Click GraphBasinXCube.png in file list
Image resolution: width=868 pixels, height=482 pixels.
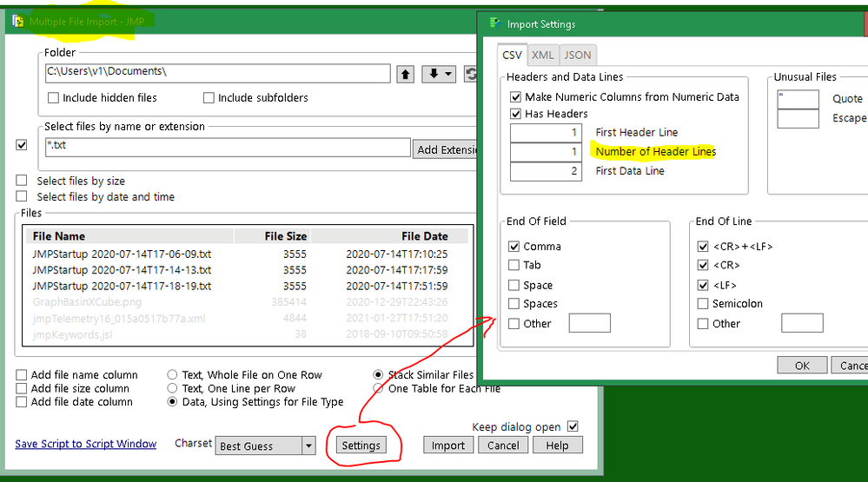click(87, 302)
